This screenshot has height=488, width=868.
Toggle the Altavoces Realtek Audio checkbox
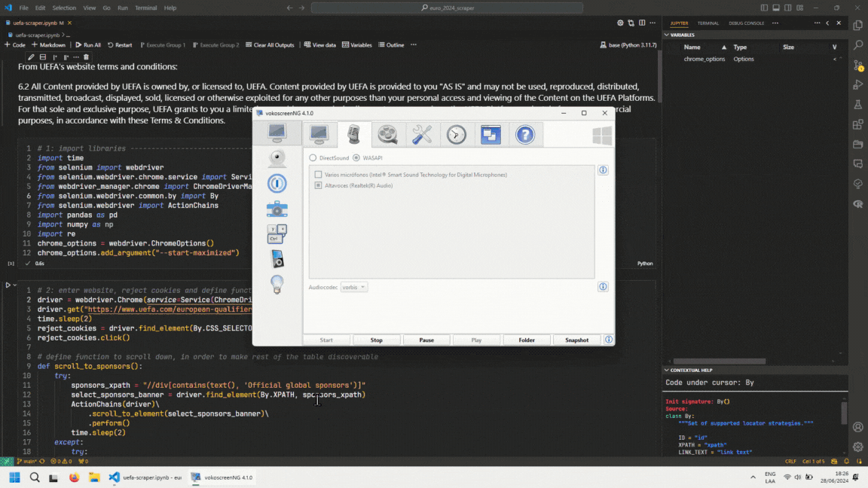(x=318, y=185)
